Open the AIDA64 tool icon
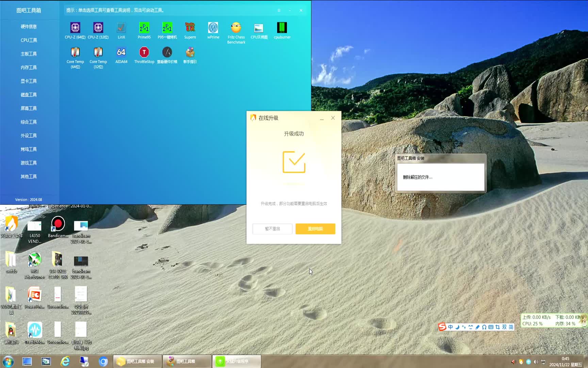 click(121, 52)
